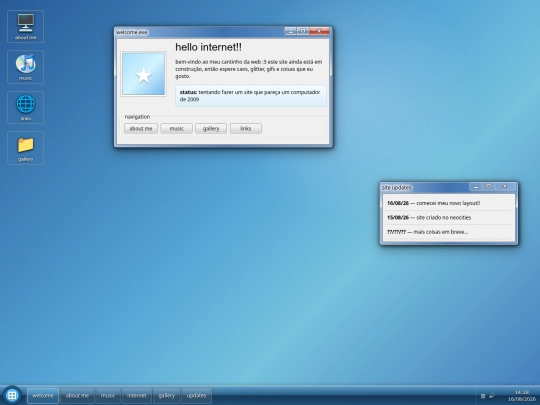
Task: Click the 'site criado no neocities' update entry
Action: click(448, 218)
